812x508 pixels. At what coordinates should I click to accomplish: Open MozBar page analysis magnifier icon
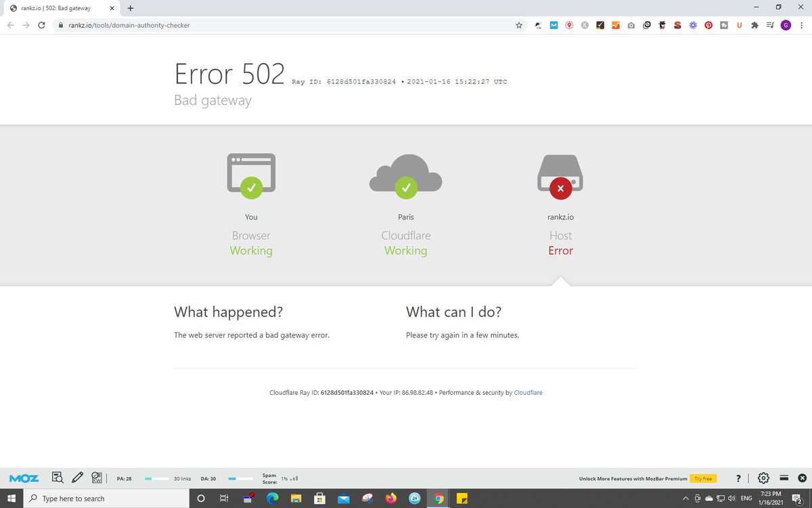pyautogui.click(x=58, y=478)
